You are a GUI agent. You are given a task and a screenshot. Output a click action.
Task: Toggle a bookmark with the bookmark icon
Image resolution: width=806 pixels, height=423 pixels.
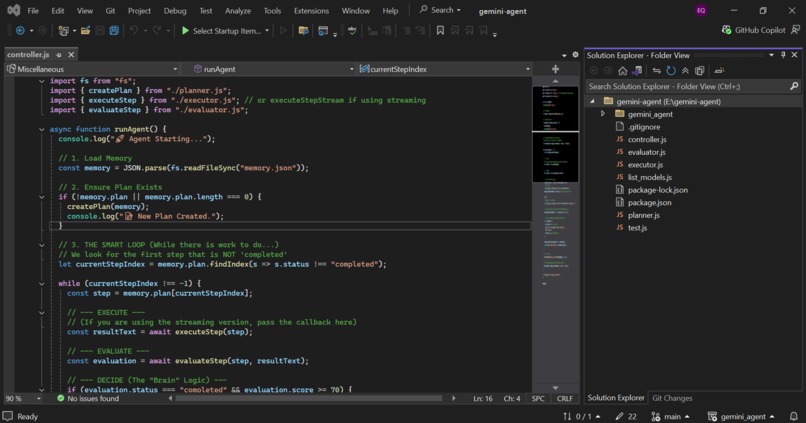(x=440, y=31)
